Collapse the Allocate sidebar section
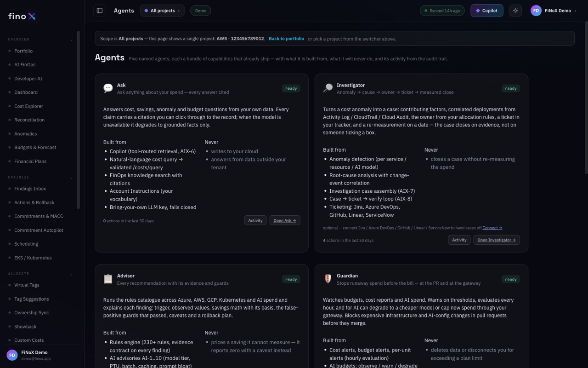Screen dimensions: 588x368 [72, 274]
